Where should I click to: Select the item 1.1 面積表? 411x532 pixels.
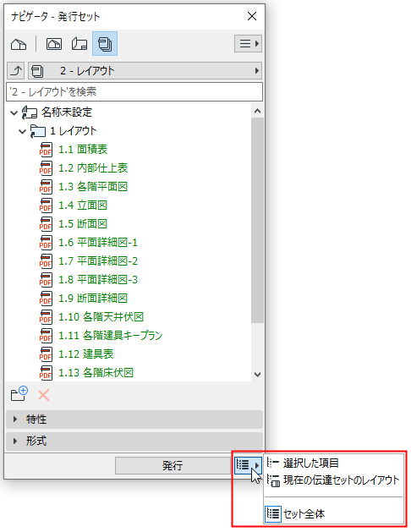(x=83, y=150)
